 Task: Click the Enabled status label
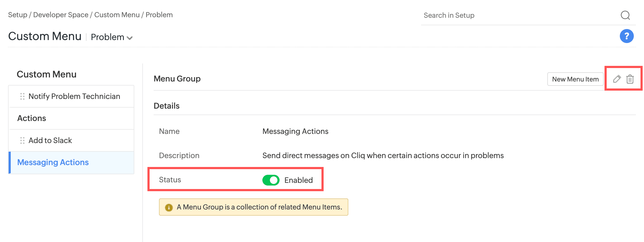coord(298,180)
